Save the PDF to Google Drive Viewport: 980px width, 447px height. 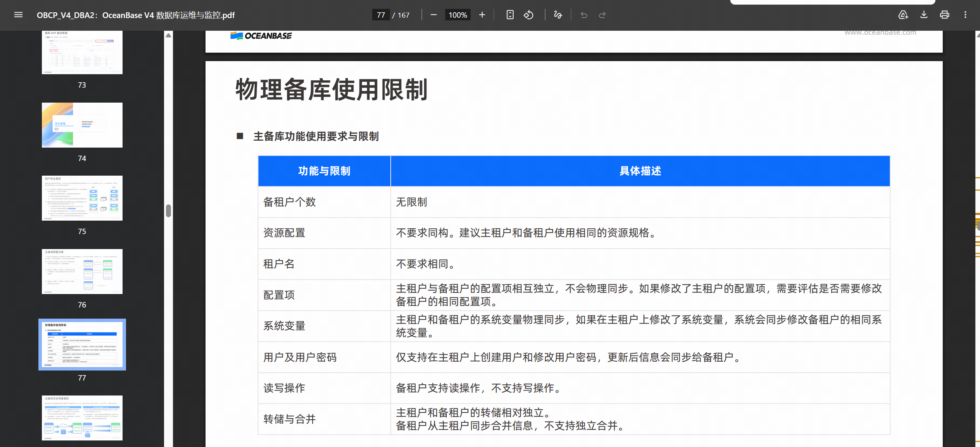tap(903, 15)
